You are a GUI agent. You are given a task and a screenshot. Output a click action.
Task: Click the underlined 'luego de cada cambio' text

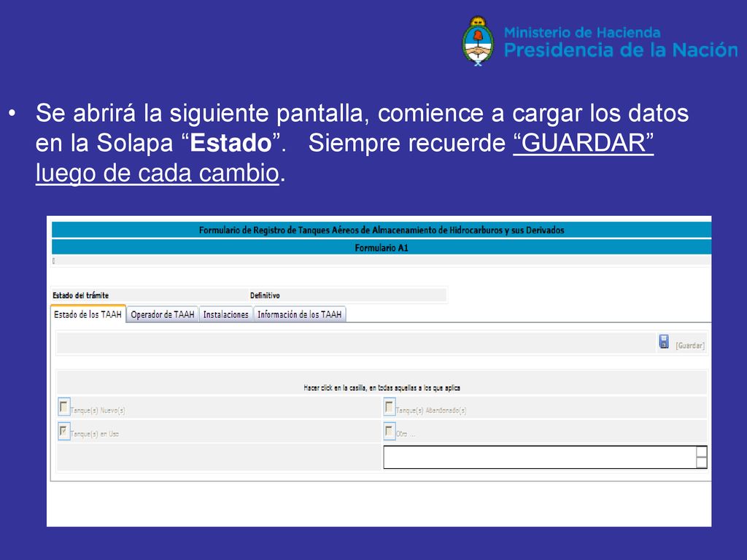coord(158,172)
